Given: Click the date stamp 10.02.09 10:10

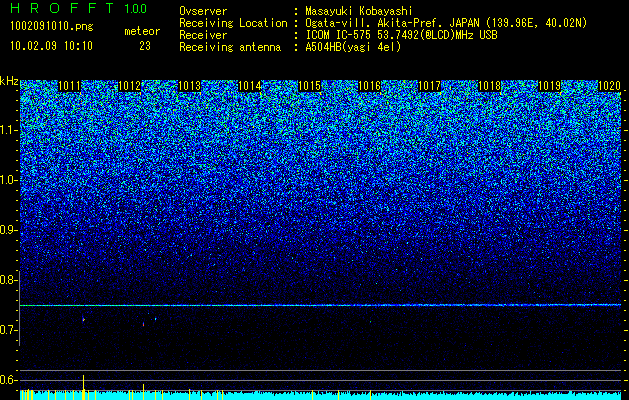Looking at the screenshot, I should pyautogui.click(x=51, y=46).
